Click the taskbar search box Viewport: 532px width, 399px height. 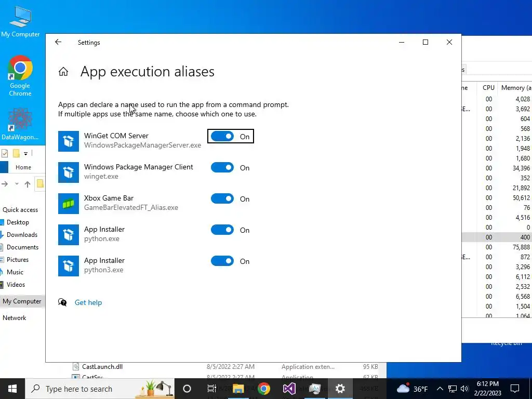pyautogui.click(x=100, y=389)
